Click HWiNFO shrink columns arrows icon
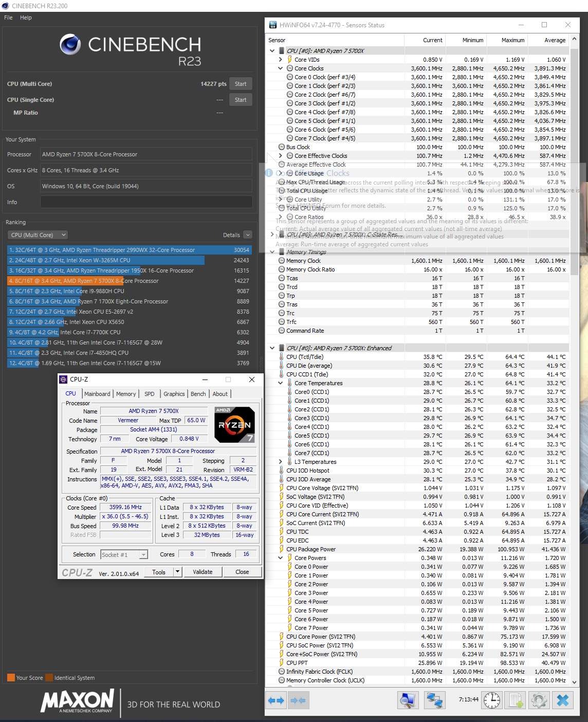The width and height of the screenshot is (588, 722). click(x=298, y=700)
